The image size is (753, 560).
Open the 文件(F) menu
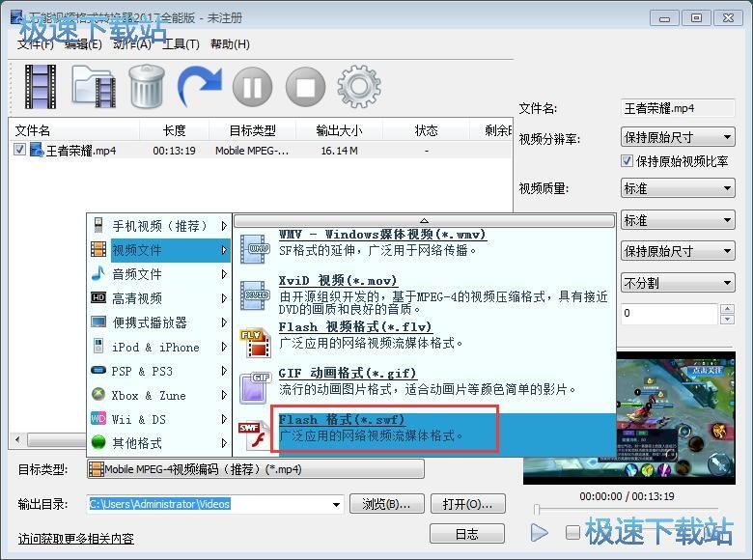(x=35, y=44)
